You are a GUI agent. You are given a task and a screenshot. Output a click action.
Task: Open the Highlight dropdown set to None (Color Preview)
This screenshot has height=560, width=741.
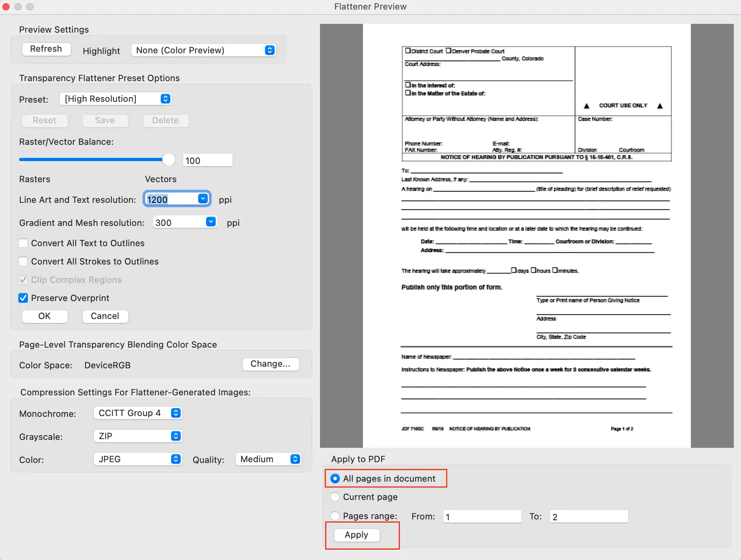(x=203, y=50)
